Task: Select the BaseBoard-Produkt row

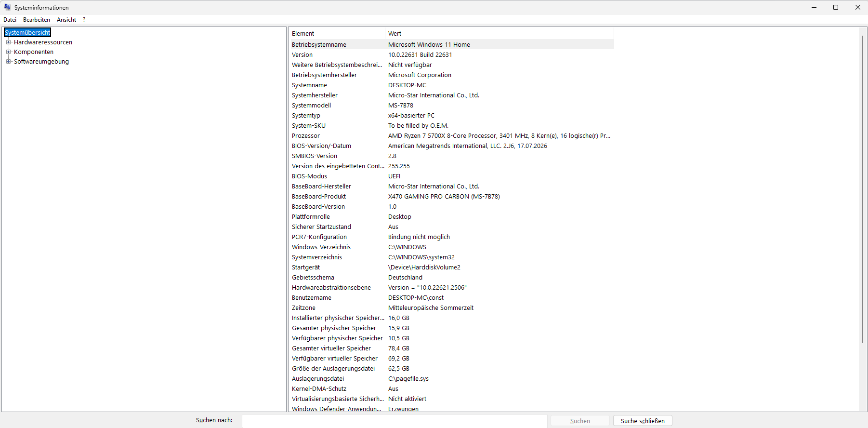Action: point(451,197)
